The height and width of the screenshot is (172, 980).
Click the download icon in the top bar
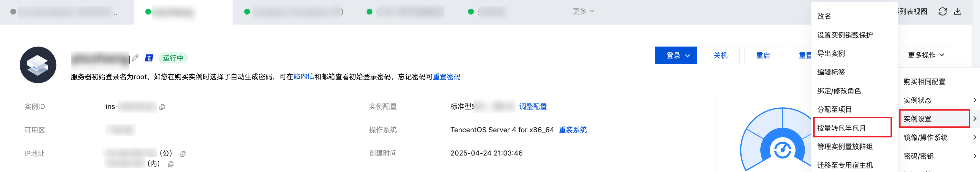958,11
